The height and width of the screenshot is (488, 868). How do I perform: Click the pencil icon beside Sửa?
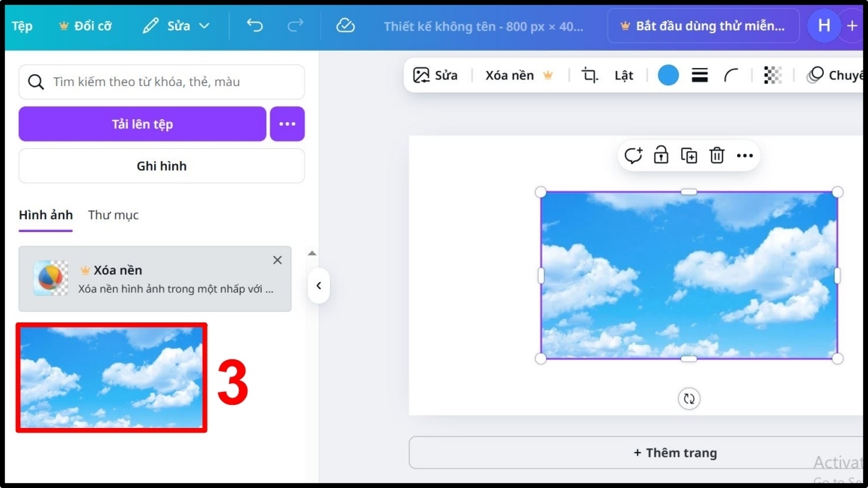click(x=150, y=26)
